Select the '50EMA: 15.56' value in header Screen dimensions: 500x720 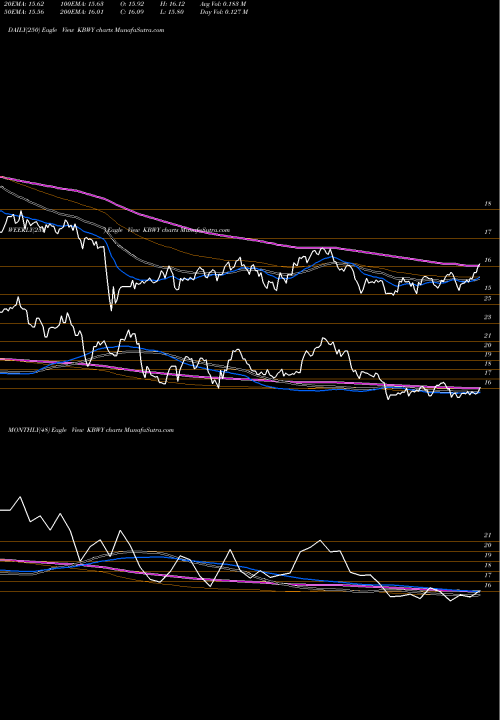pyautogui.click(x=23, y=12)
